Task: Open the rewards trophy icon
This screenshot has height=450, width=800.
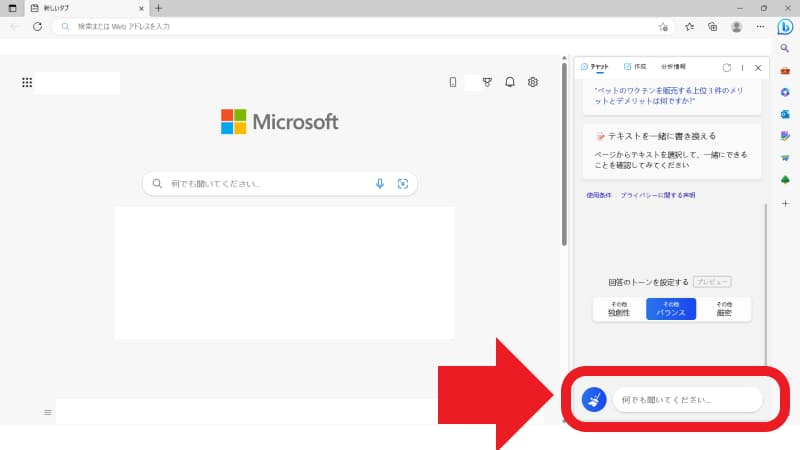Action: click(x=487, y=82)
